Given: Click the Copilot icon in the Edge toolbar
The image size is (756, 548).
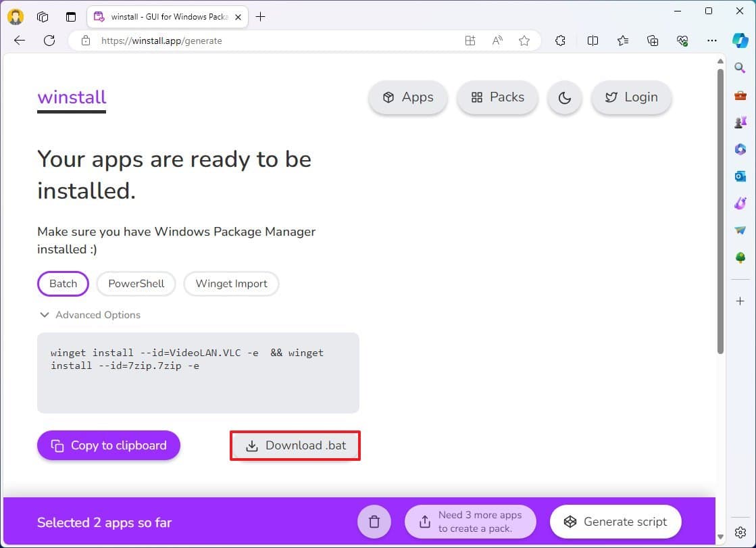Looking at the screenshot, I should pos(740,40).
